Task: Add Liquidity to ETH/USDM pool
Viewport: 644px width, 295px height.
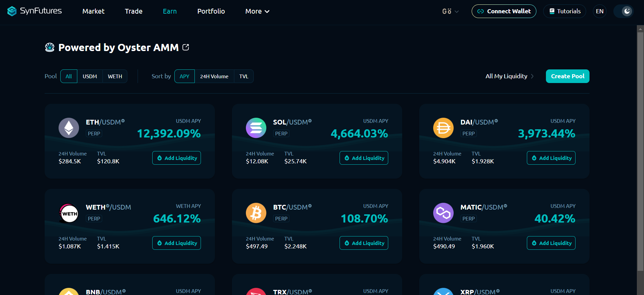Action: point(176,158)
